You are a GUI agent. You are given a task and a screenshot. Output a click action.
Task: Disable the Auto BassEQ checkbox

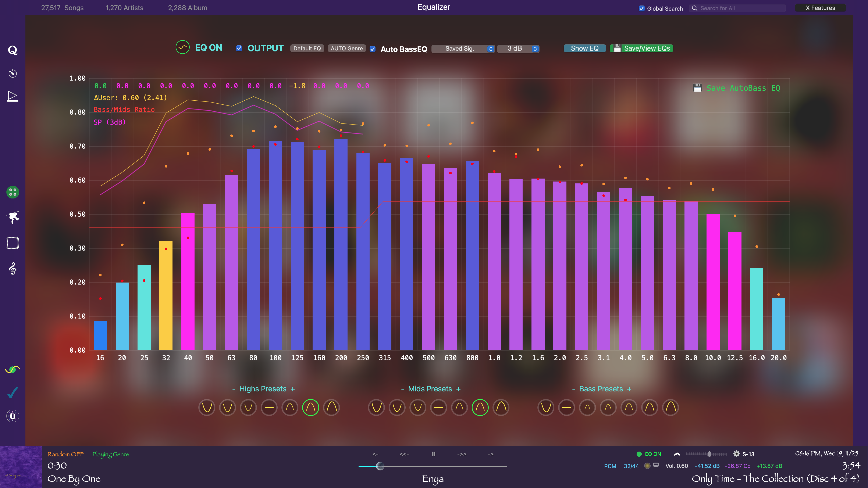(x=372, y=49)
